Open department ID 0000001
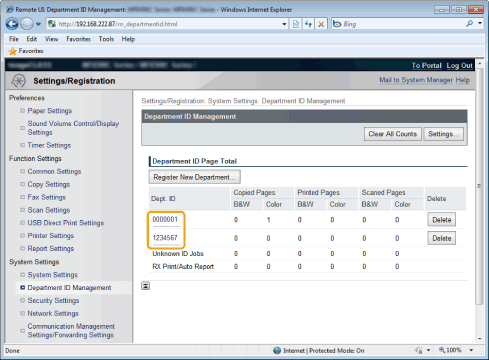Viewport: 489px width, 360px height. click(x=165, y=219)
